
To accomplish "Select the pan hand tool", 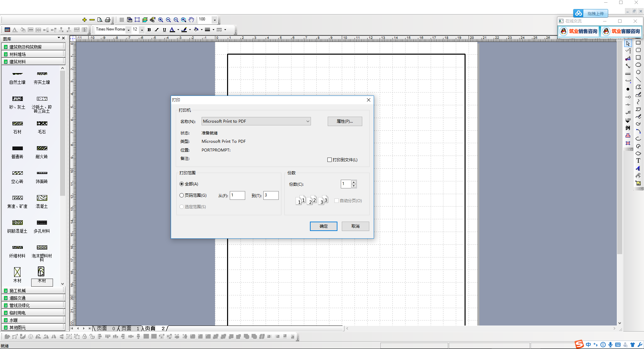I will point(191,20).
